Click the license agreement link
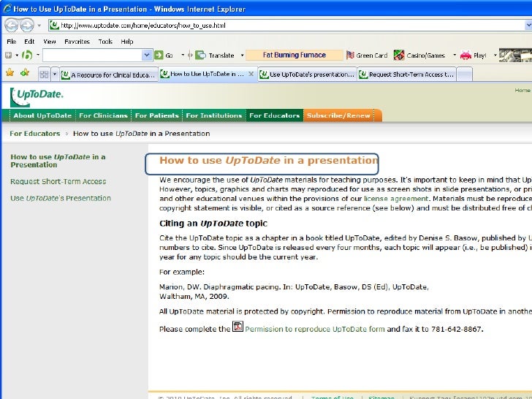 point(396,199)
